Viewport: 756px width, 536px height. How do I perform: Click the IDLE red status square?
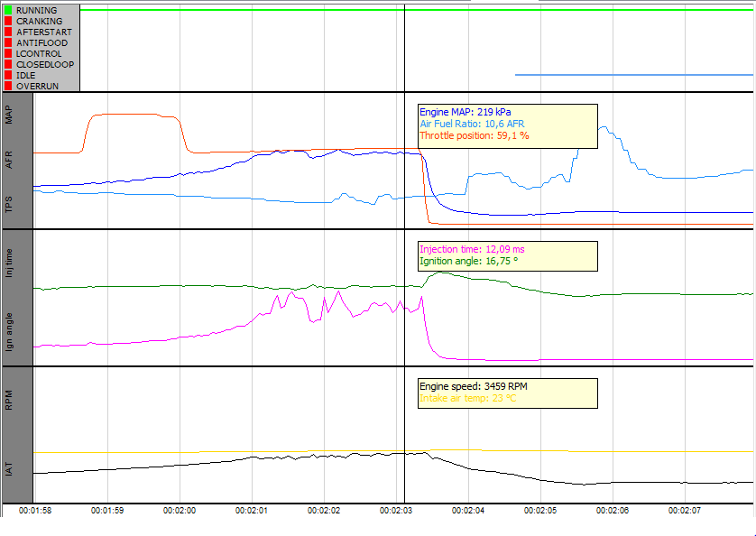click(8, 75)
